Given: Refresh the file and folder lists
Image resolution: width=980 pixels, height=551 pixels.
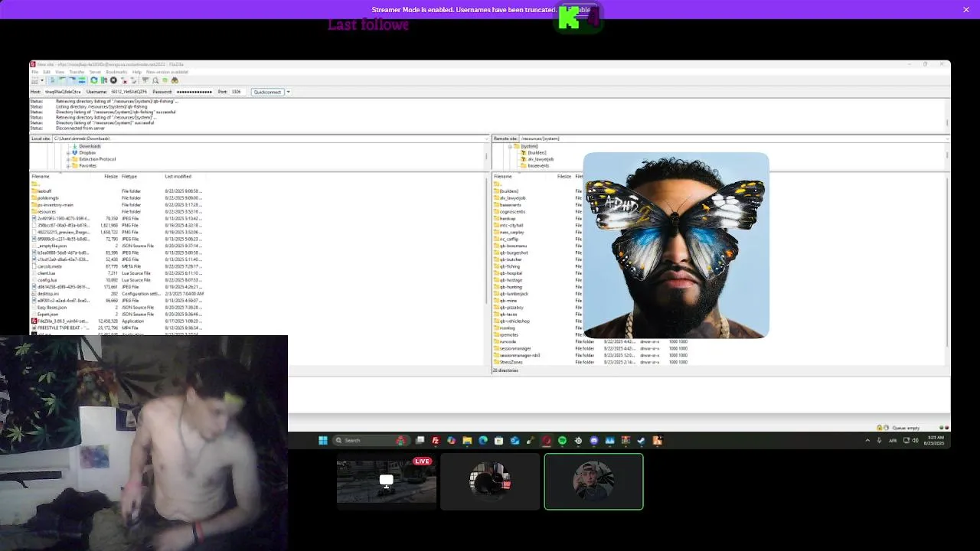Looking at the screenshot, I should (94, 80).
